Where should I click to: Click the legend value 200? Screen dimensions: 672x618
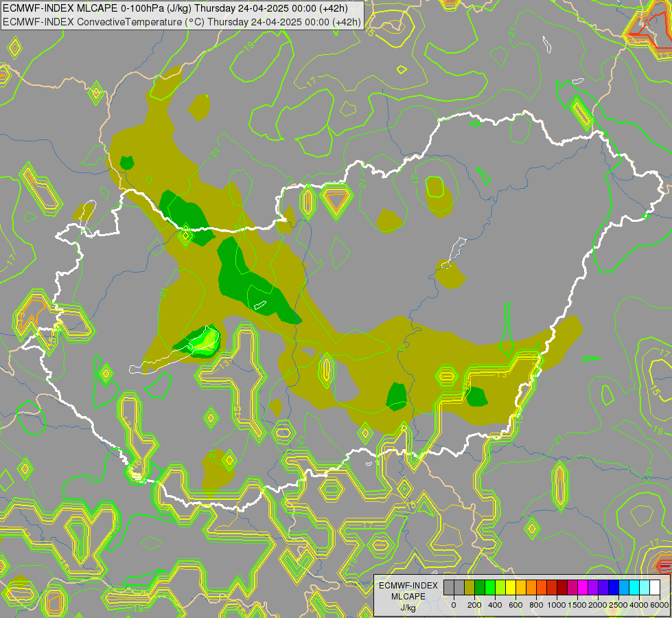(x=474, y=605)
